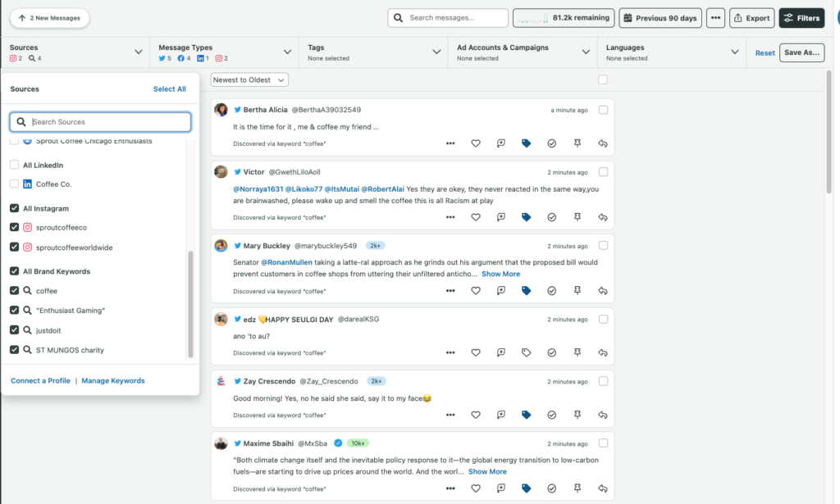Open the three-dot menu in top toolbar
The image size is (840, 504).
(x=715, y=18)
